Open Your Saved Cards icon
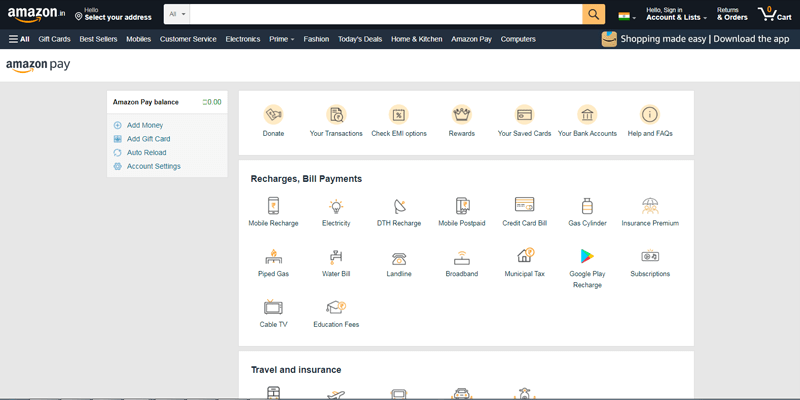Viewport: 800px width, 400px height. (524, 114)
